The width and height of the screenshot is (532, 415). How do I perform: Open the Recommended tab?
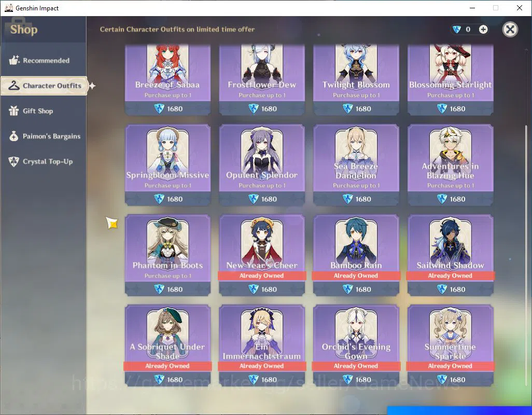coord(44,60)
